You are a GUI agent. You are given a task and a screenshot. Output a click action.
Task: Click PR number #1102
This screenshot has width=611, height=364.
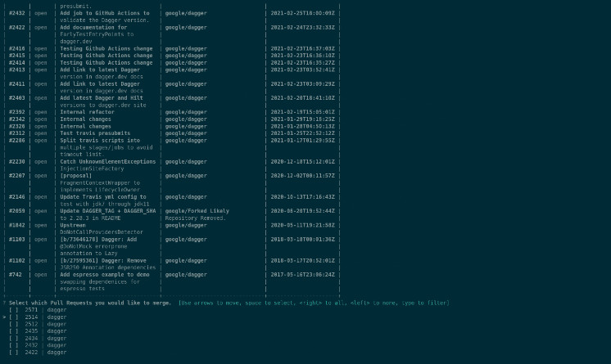(x=16, y=260)
